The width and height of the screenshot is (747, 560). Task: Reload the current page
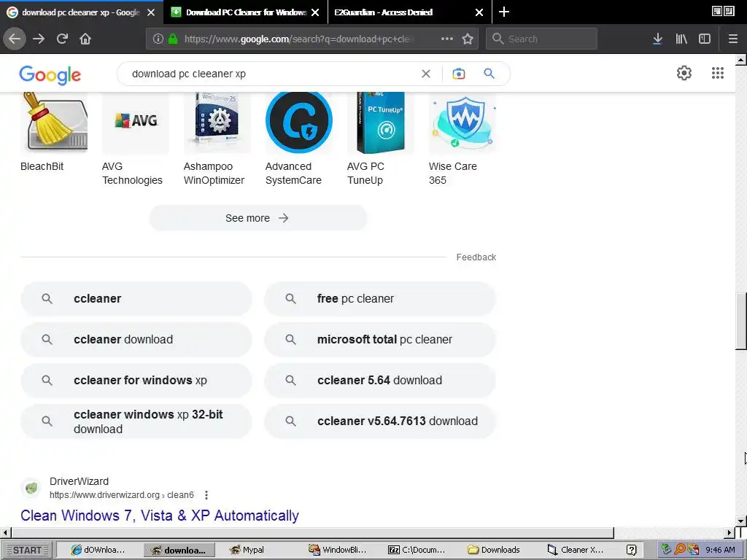tap(63, 39)
